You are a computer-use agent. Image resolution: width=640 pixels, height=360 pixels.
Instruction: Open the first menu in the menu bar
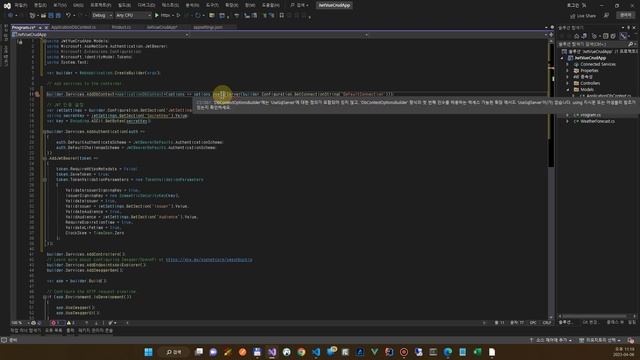20,5
